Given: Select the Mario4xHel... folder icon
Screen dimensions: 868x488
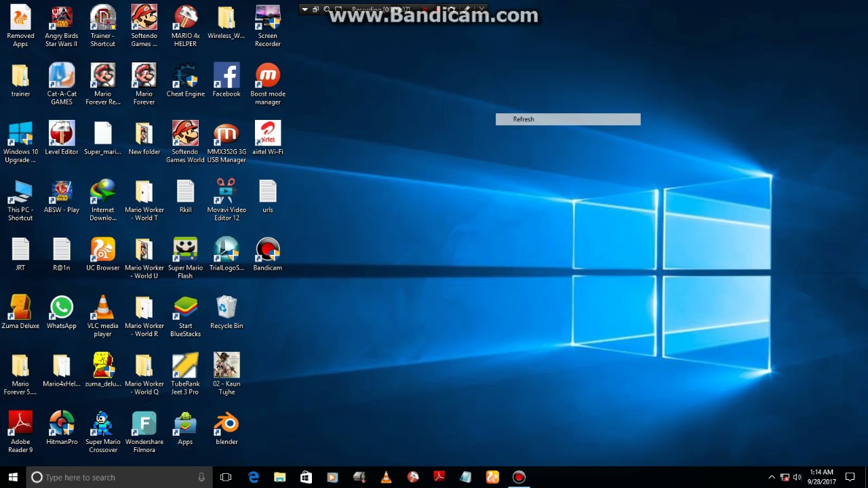Looking at the screenshot, I should (62, 371).
